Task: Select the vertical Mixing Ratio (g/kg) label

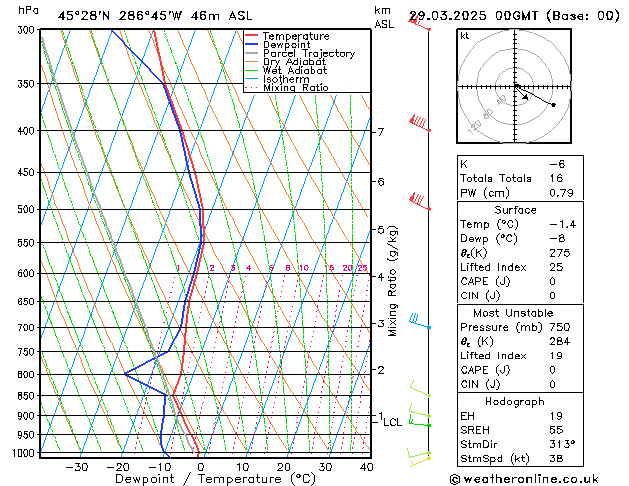Action: click(392, 281)
